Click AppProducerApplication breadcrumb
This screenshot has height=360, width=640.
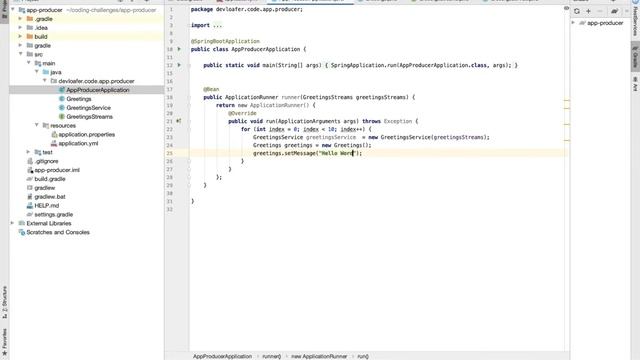(222, 356)
